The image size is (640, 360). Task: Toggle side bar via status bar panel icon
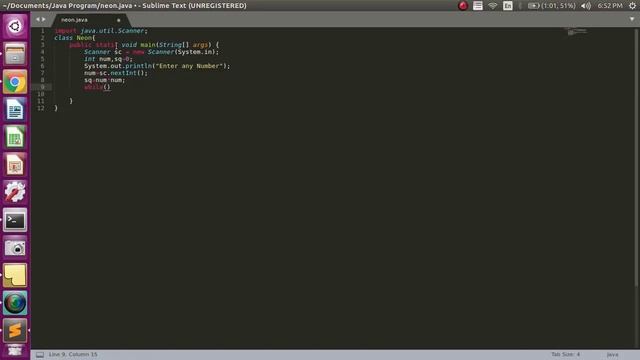(40, 355)
